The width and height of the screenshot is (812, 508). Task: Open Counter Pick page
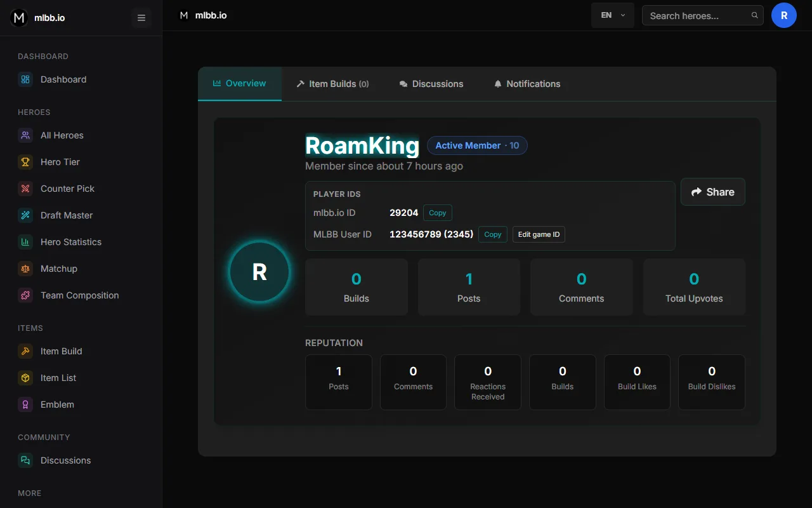tap(81, 189)
